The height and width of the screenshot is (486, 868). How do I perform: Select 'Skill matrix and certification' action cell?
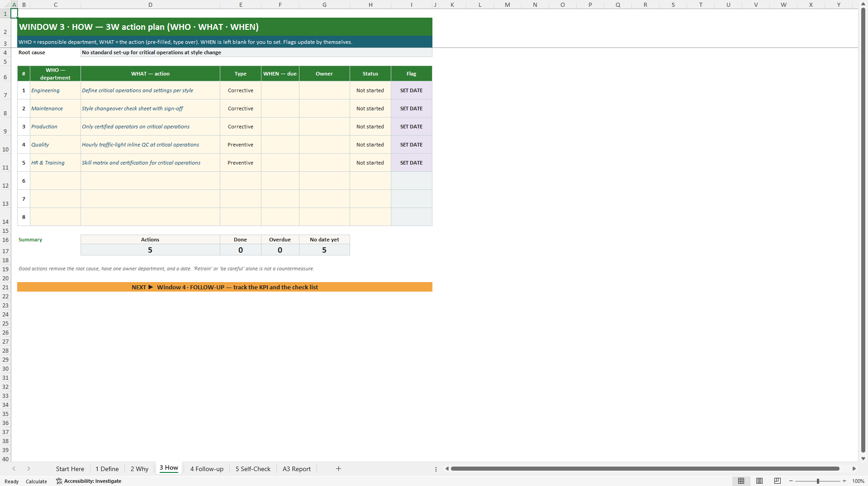point(150,163)
